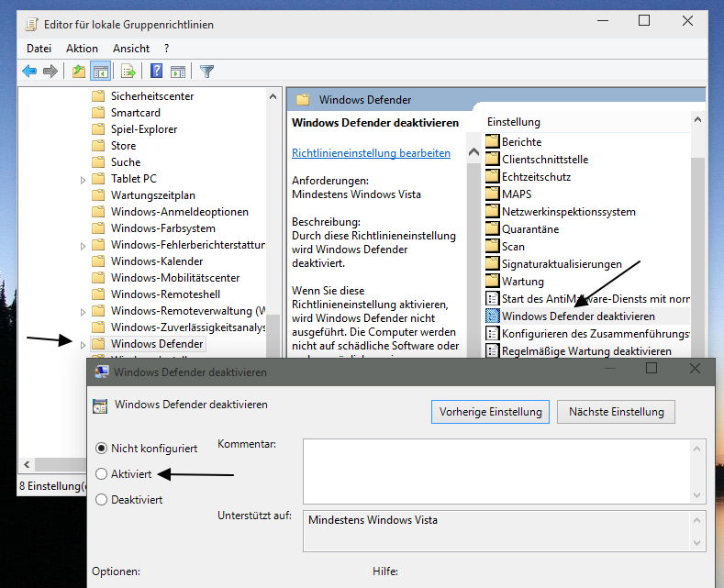Click the Store folder icon in tree
The image size is (724, 588).
click(98, 145)
